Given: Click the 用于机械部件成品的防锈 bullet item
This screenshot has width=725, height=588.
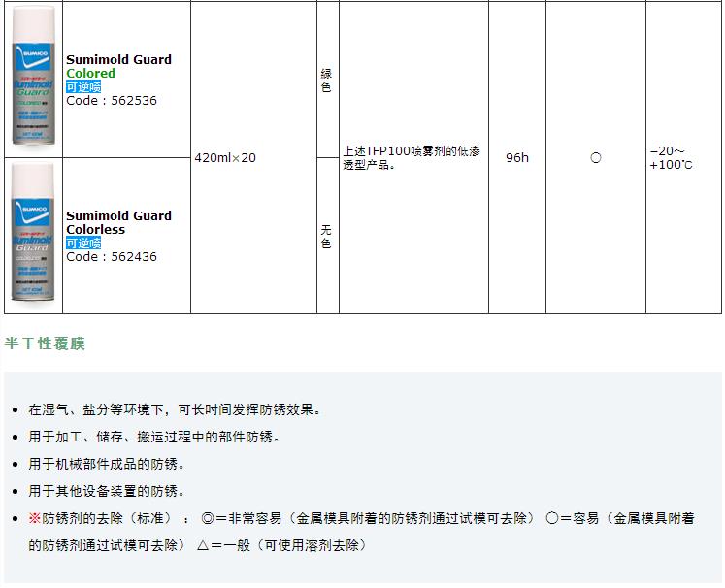Looking at the screenshot, I should pos(107,464).
